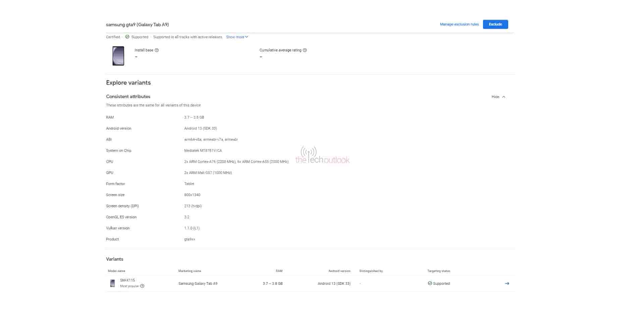Expand the Show more dropdown
The image size is (644, 309).
click(x=237, y=37)
